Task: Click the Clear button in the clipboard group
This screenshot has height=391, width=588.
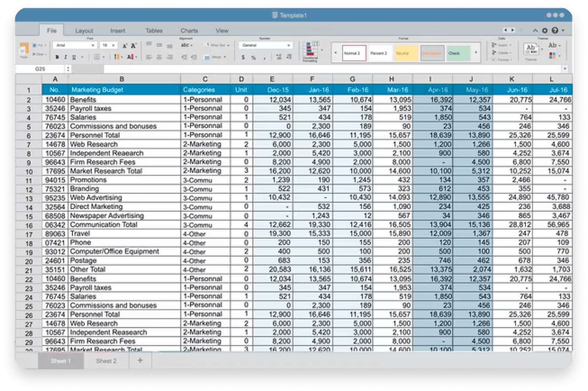Action: click(x=40, y=54)
